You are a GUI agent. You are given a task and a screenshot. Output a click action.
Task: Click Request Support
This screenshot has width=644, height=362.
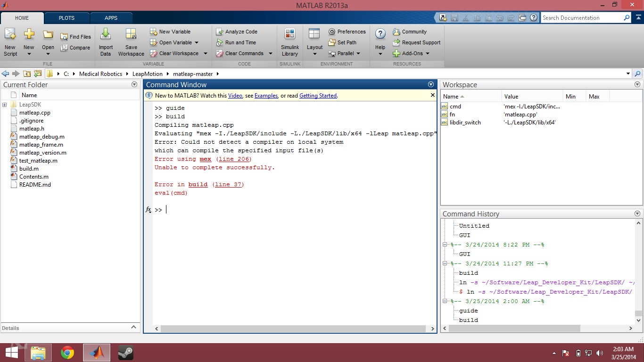(x=417, y=42)
